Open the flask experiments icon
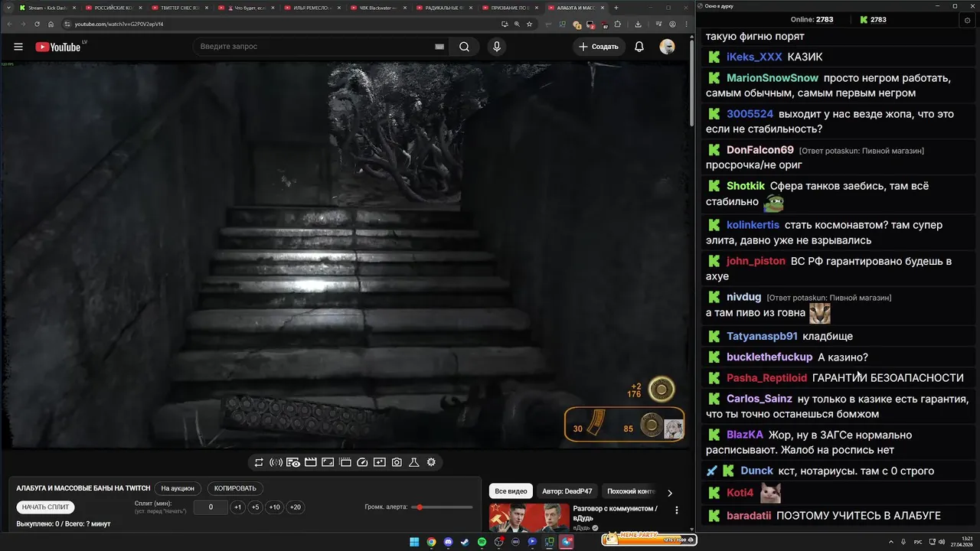 (414, 462)
